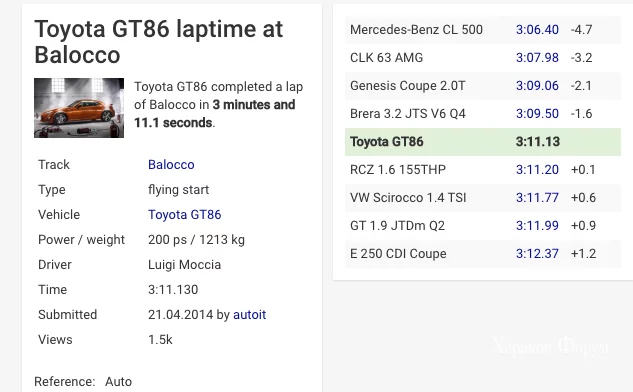Viewport: 633px width, 392px height.
Task: Open the 3:12.37 E 250 CDI laptime
Action: click(x=537, y=254)
